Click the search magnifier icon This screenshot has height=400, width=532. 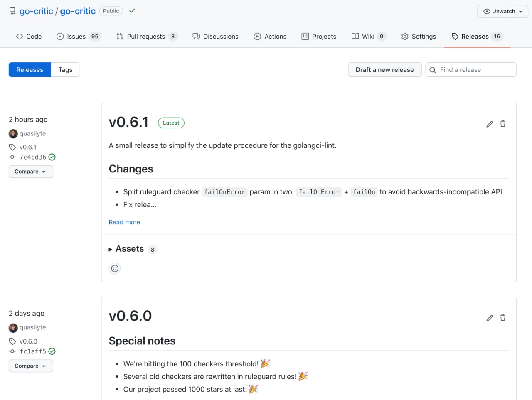click(x=433, y=70)
